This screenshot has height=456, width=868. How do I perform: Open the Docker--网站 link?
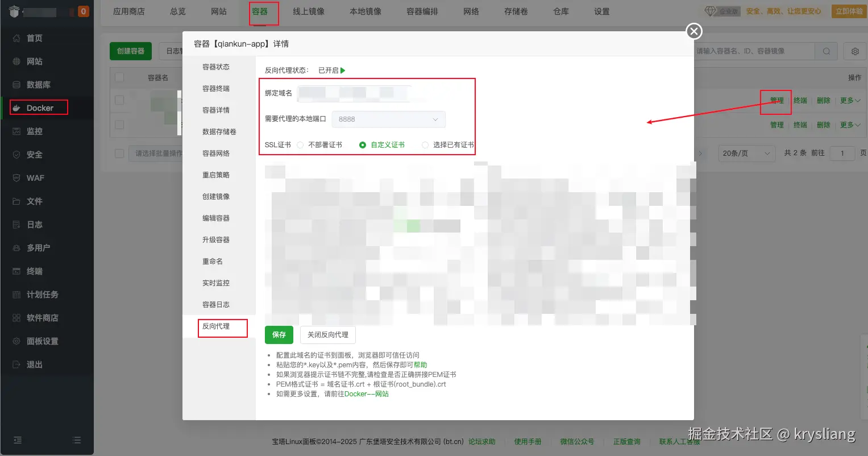367,394
